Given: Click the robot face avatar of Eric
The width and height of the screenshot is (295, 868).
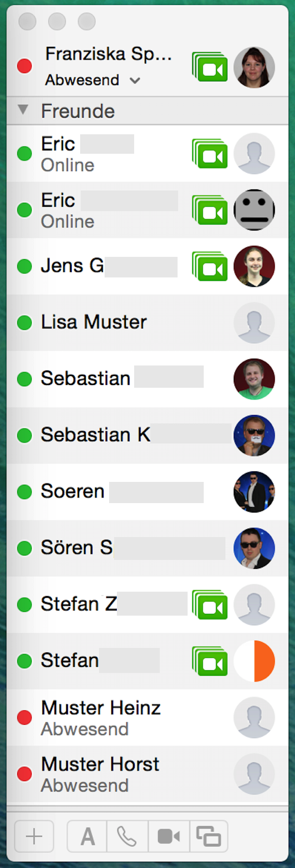Looking at the screenshot, I should click(254, 210).
